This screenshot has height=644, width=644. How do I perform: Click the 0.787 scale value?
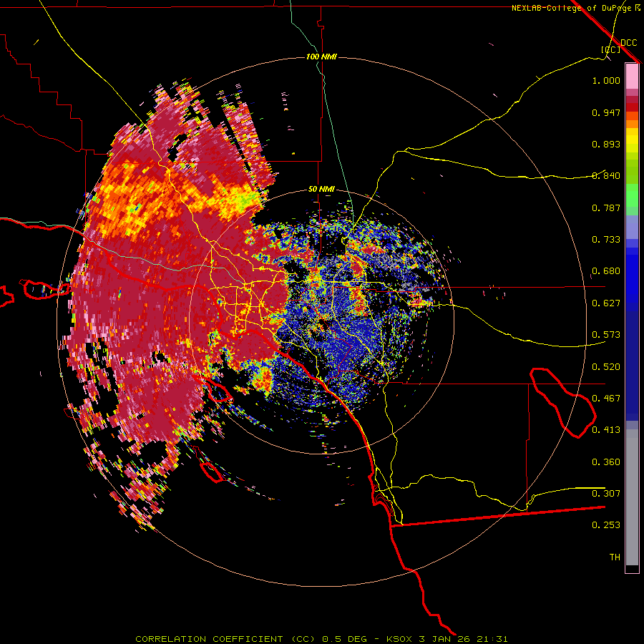606,208
